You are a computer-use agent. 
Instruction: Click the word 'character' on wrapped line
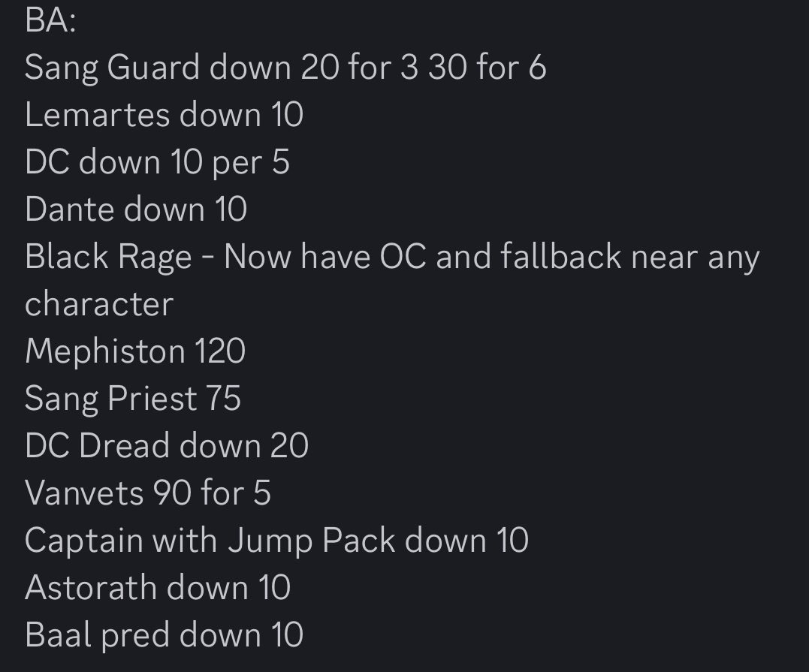click(99, 304)
